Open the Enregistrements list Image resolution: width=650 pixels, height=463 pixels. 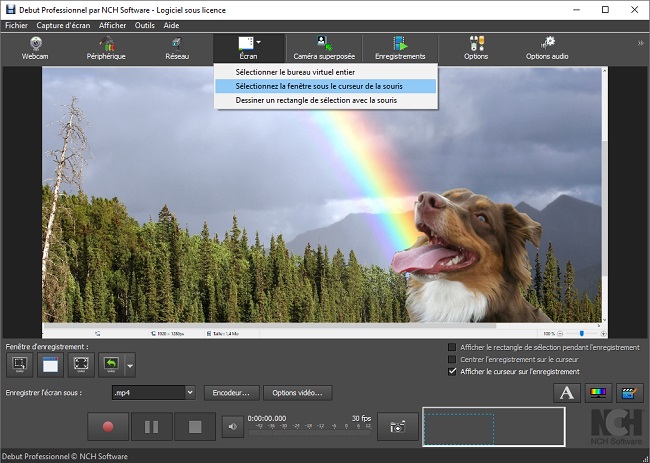pyautogui.click(x=400, y=48)
